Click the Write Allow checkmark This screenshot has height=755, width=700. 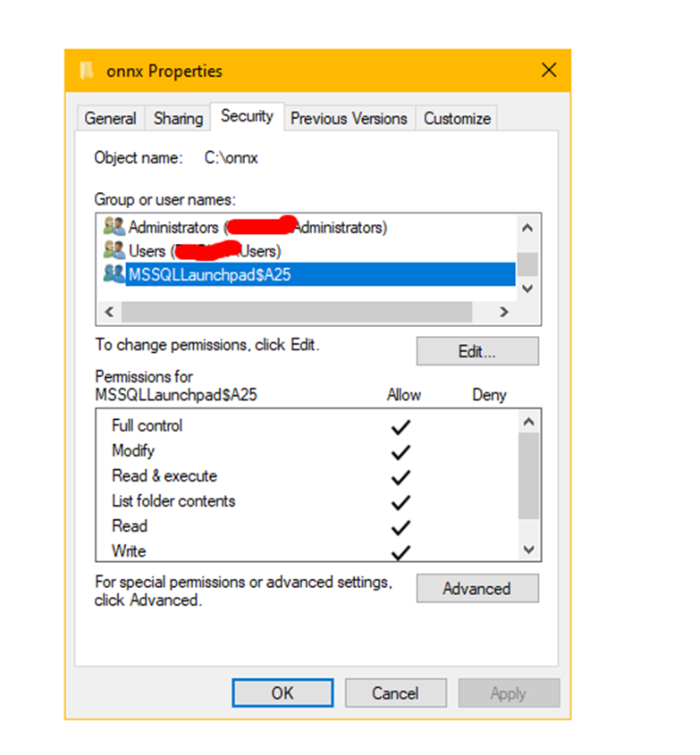click(401, 552)
